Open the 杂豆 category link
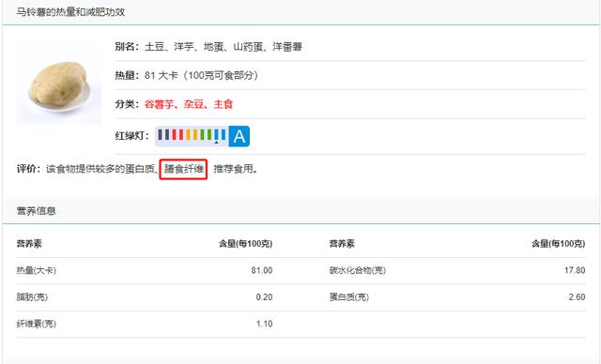The image size is (601, 364). 193,104
